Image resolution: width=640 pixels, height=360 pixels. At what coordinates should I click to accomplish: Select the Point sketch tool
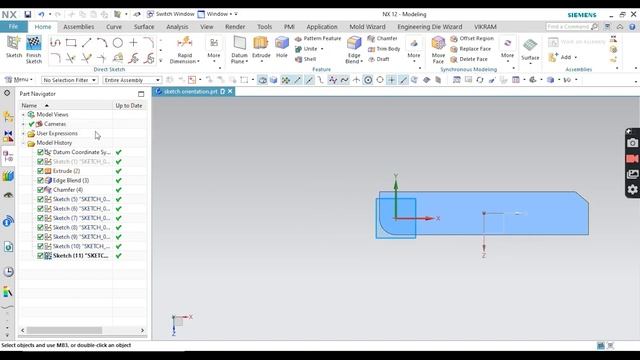133,42
